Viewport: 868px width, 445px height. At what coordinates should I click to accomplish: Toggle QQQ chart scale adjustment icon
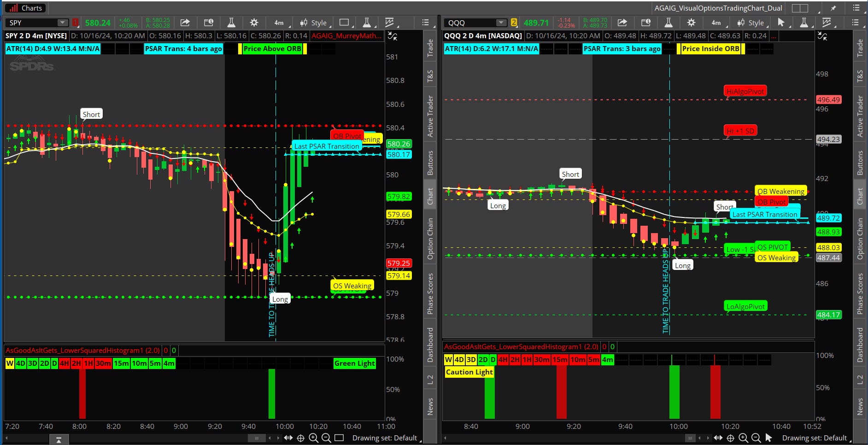point(822,36)
